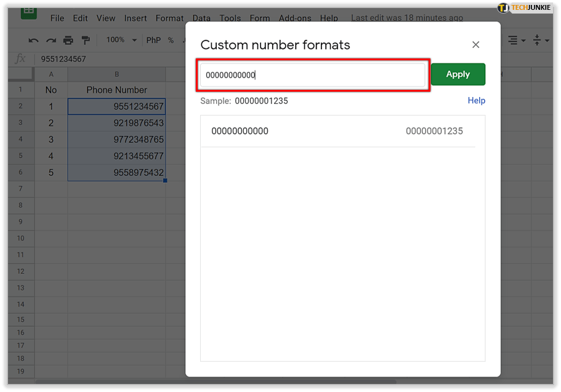Open the Help link in dialog

coord(476,100)
